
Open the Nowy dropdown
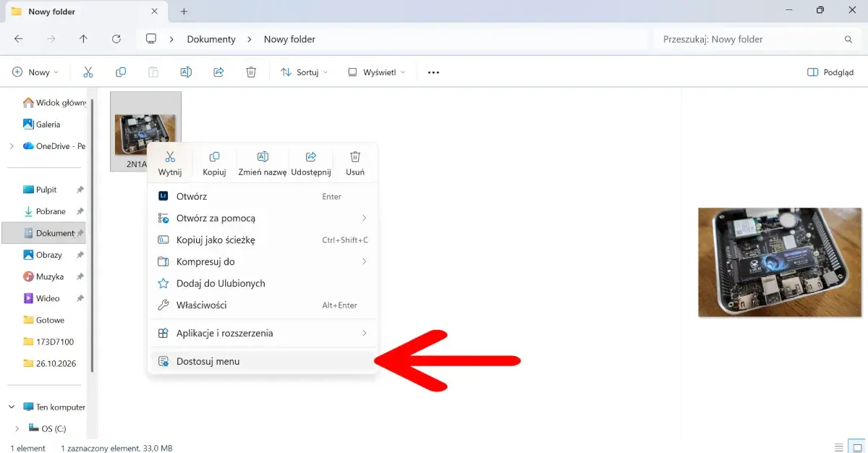(x=35, y=72)
